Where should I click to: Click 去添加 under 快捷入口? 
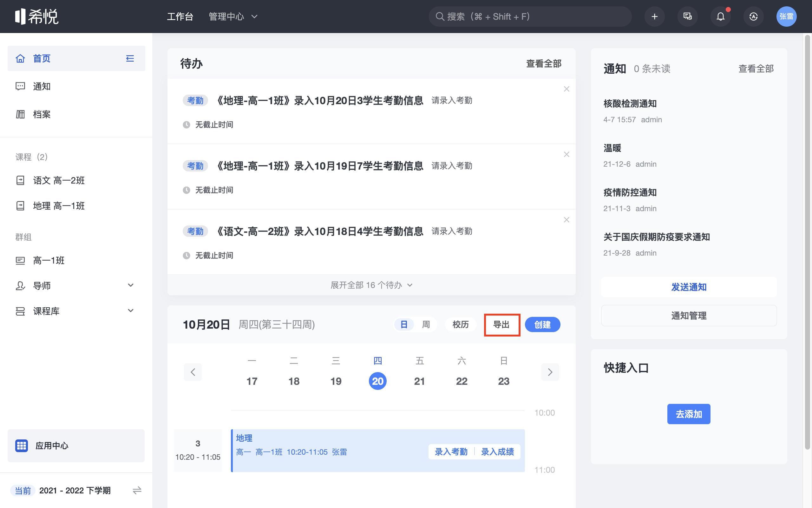pos(689,414)
